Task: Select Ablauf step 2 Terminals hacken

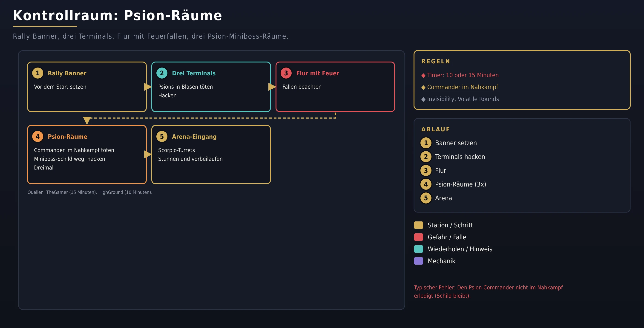Action: (x=453, y=157)
